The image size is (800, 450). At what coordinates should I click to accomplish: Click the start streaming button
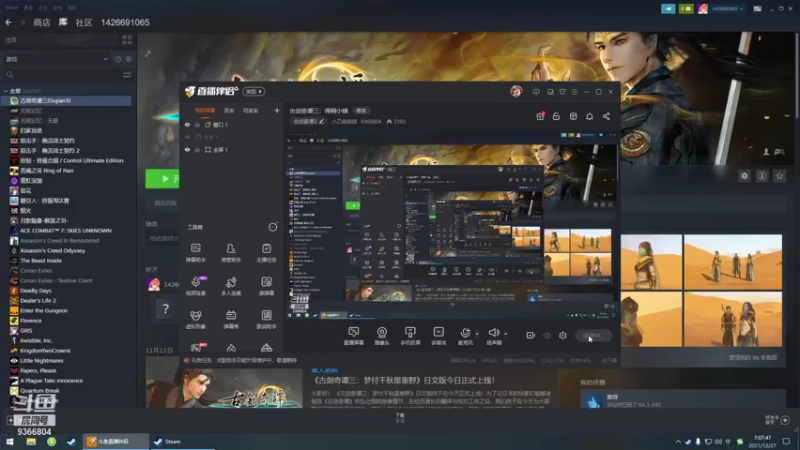593,336
